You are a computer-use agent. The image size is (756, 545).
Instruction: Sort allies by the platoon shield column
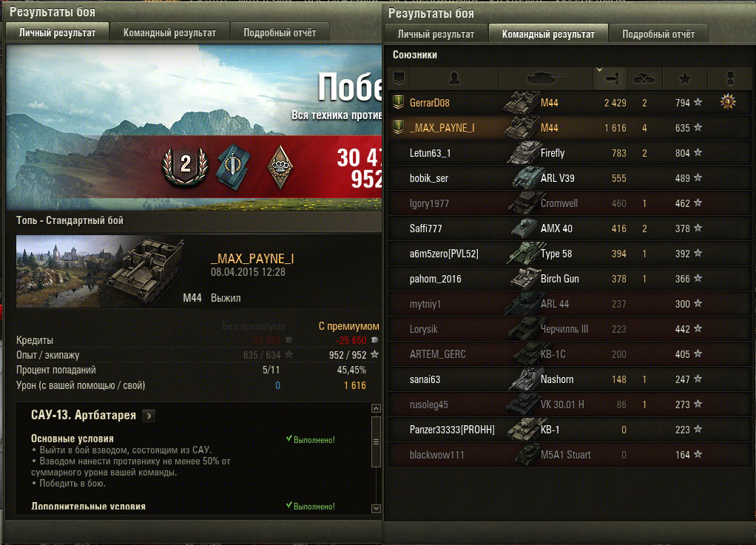pos(399,78)
